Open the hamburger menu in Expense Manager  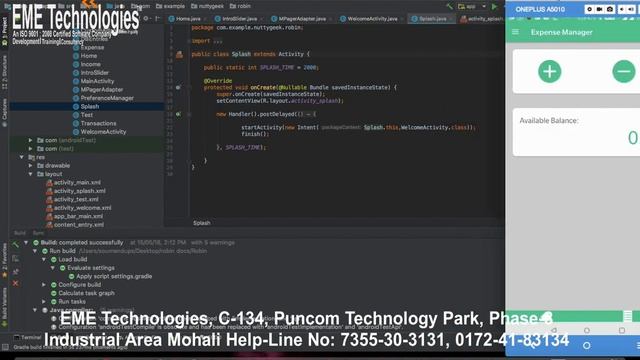coord(515,32)
